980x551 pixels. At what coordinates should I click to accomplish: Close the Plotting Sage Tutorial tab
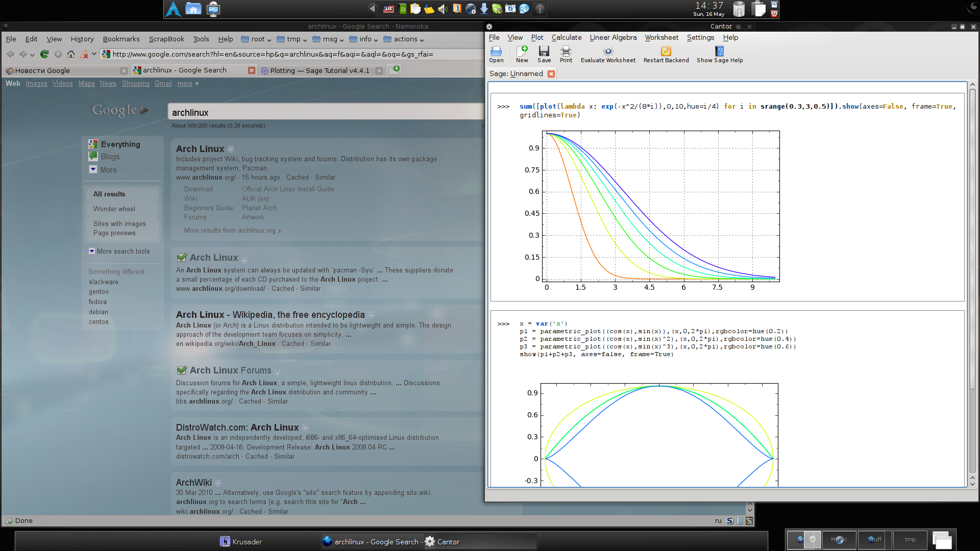[379, 71]
